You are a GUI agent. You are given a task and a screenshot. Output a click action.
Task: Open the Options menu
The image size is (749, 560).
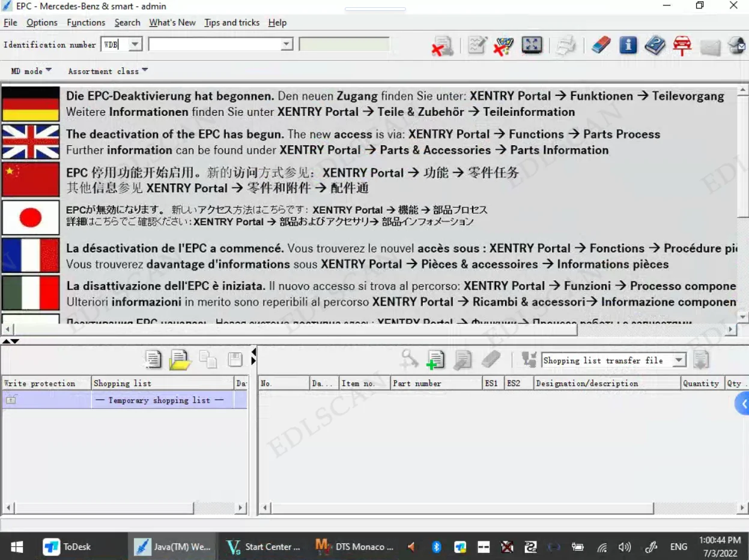(x=42, y=22)
